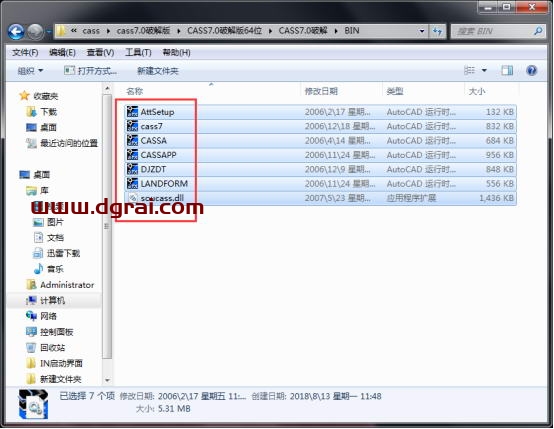Sort by the 修改日期 column header
The width and height of the screenshot is (554, 429).
321,92
